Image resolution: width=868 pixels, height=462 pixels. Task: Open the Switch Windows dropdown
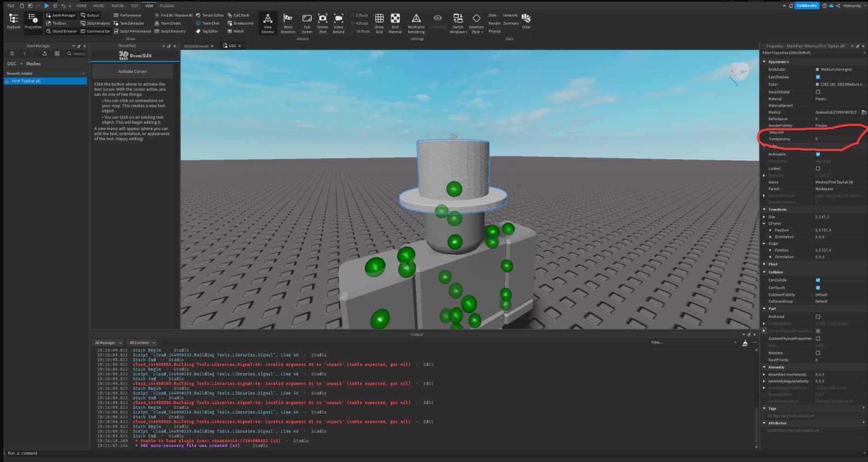(458, 23)
